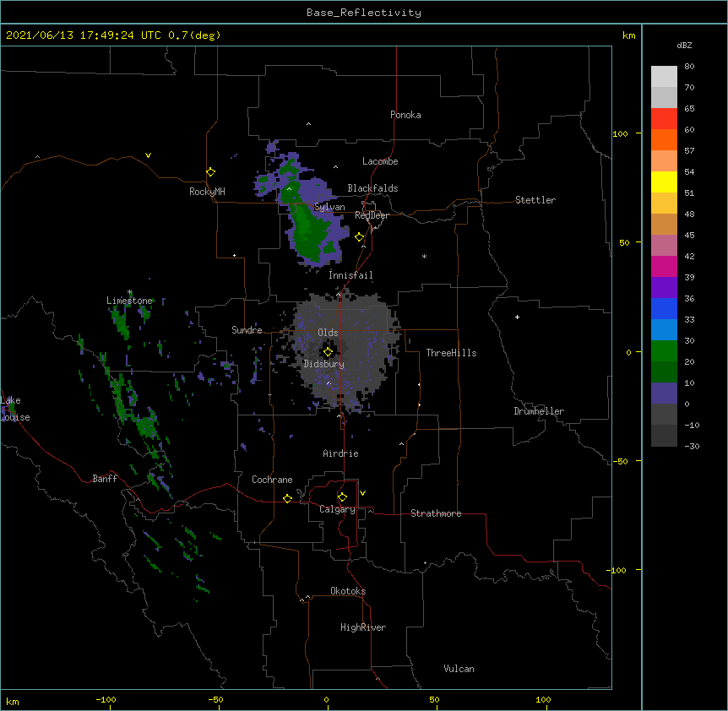This screenshot has width=728, height=711.
Task: Click the white asterisk marker east of Innisfail
Action: (x=424, y=256)
